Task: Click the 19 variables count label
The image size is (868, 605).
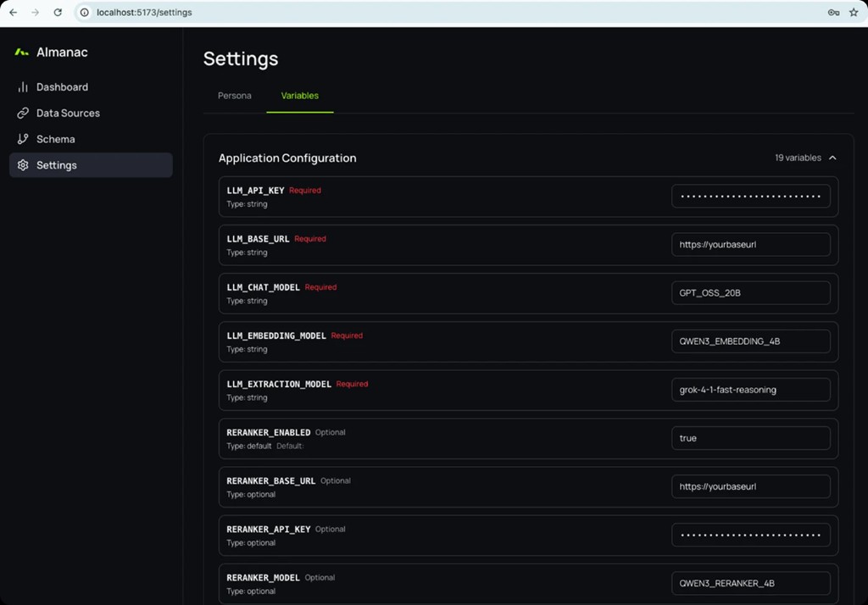Action: pyautogui.click(x=798, y=158)
